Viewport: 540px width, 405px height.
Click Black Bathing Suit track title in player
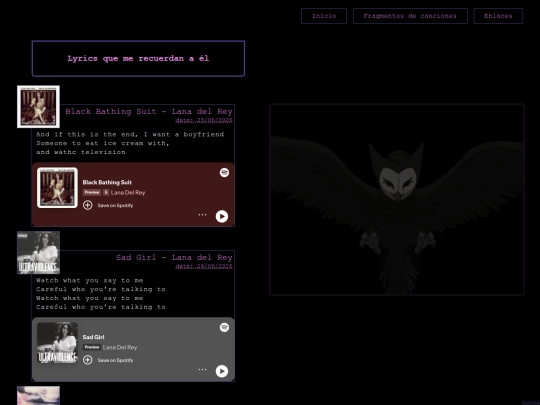click(107, 182)
